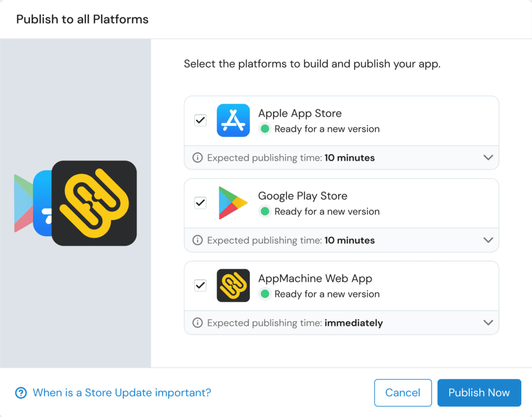This screenshot has width=532, height=417.
Task: Click the Apple App Store row label
Action: 300,113
